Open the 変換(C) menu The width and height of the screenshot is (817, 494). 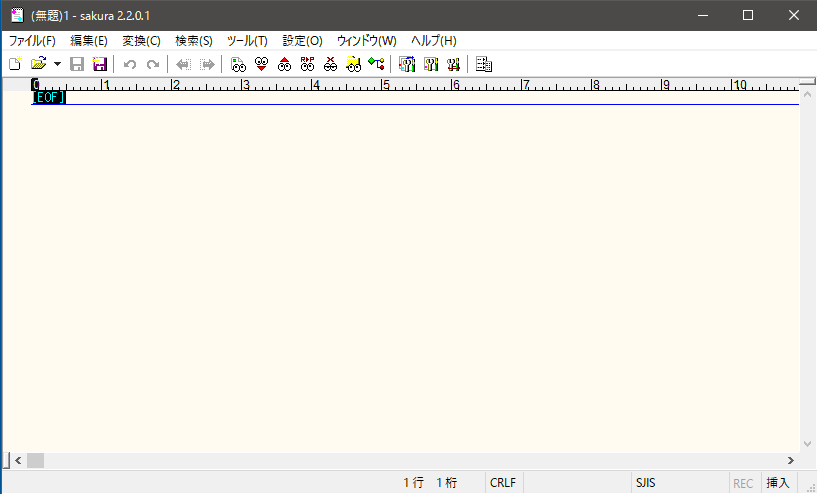click(x=141, y=41)
